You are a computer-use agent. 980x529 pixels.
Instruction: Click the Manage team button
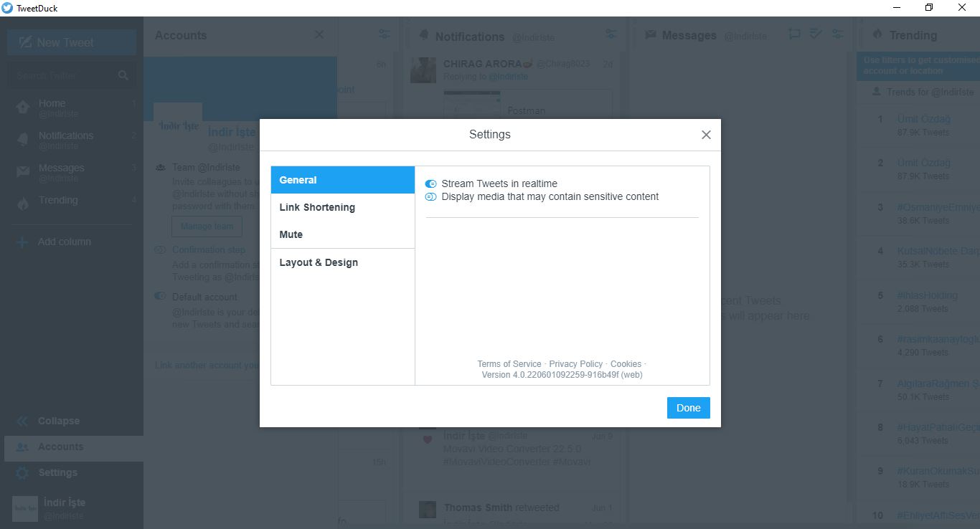coord(207,227)
